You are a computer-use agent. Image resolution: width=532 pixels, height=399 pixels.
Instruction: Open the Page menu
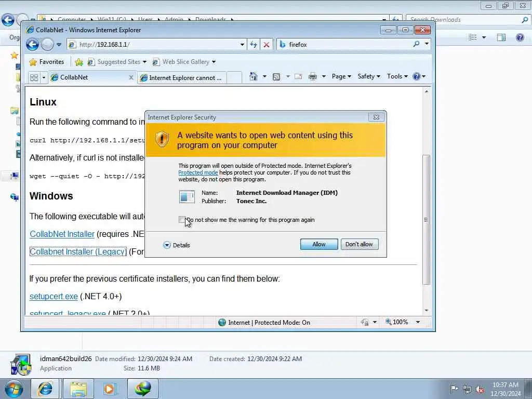click(341, 76)
